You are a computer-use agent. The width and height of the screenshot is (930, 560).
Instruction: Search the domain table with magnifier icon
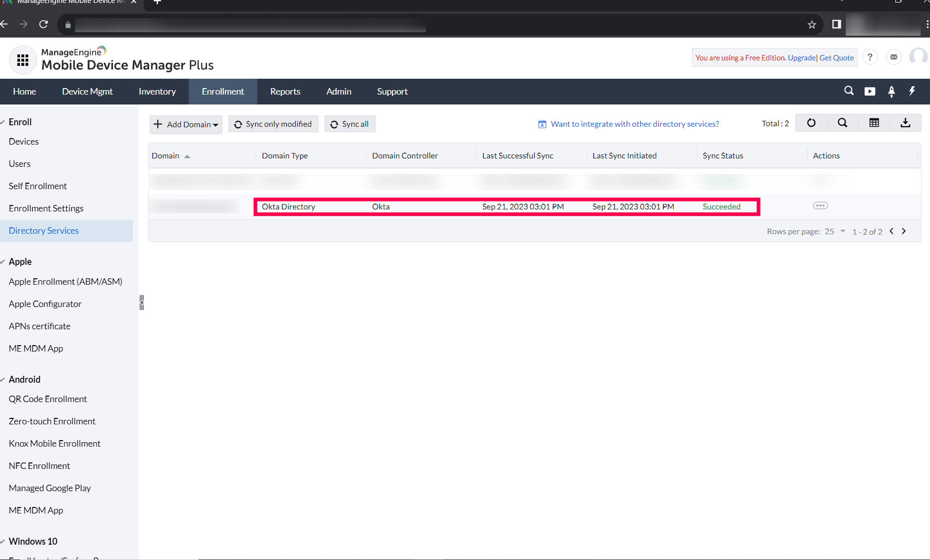[842, 123]
